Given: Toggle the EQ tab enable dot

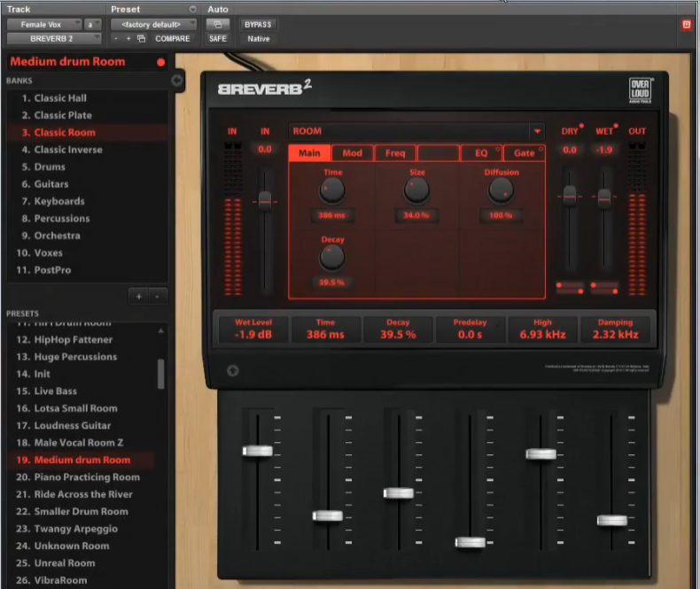Looking at the screenshot, I should [x=497, y=149].
